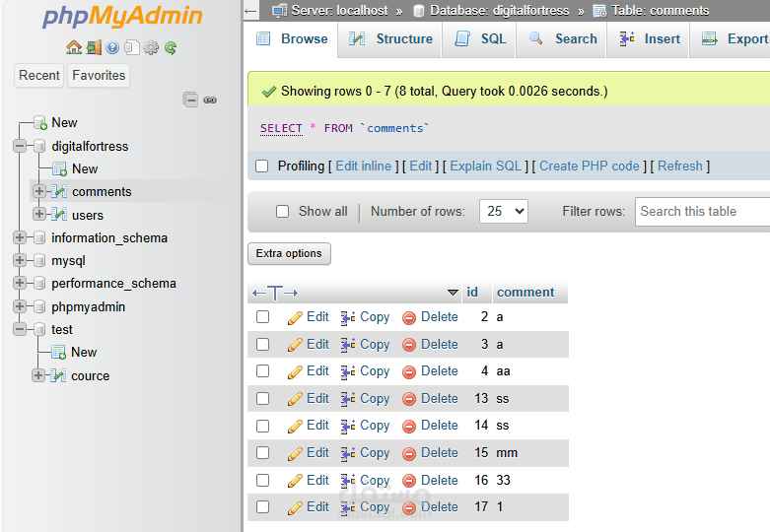Click the Edit inline link
This screenshot has width=770, height=532.
tap(364, 166)
